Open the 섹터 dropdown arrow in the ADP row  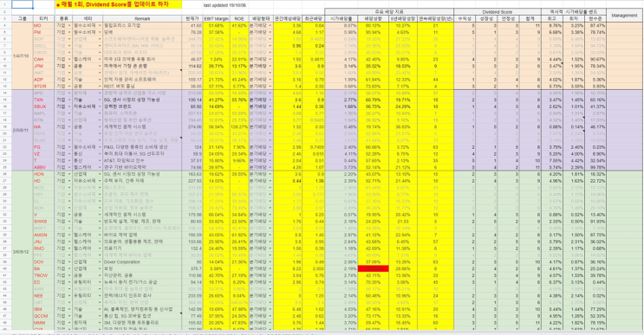click(x=100, y=80)
